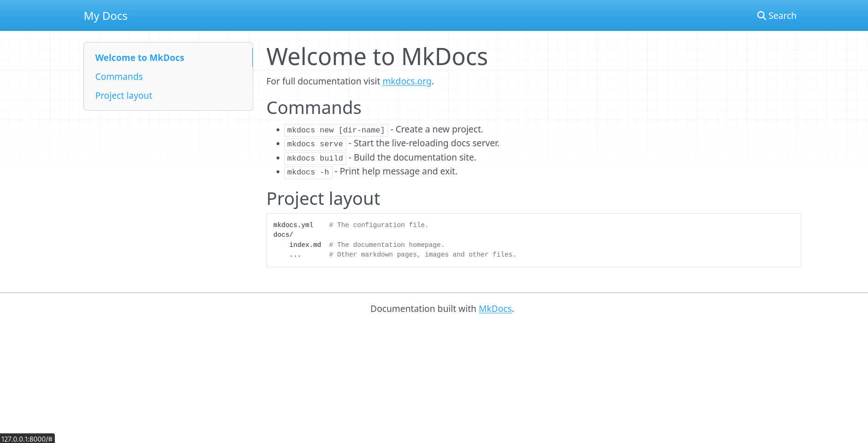Select the 'mkdocs build' code snippet

315,158
